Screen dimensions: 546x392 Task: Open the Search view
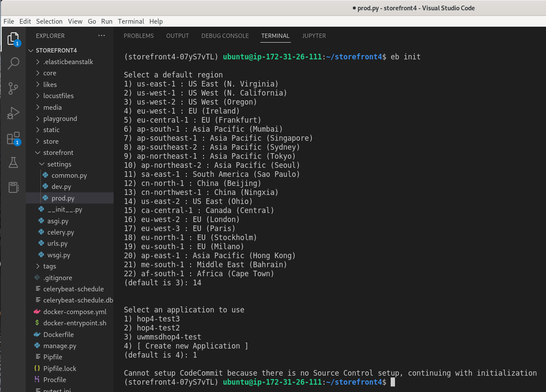pyautogui.click(x=13, y=63)
